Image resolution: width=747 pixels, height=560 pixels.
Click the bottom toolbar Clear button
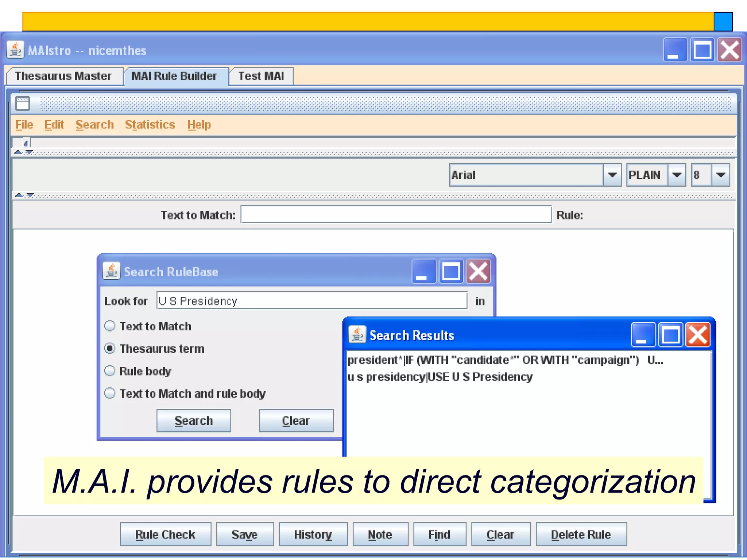pyautogui.click(x=501, y=534)
